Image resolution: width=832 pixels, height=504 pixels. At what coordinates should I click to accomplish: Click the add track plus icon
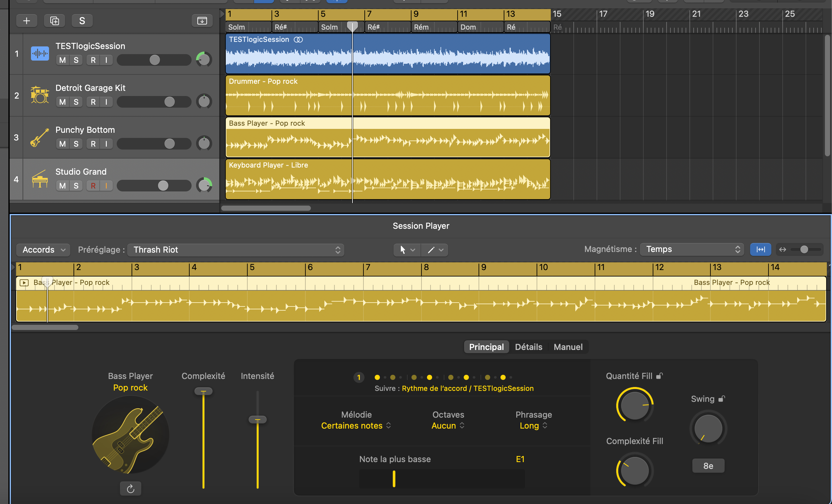[x=27, y=20]
